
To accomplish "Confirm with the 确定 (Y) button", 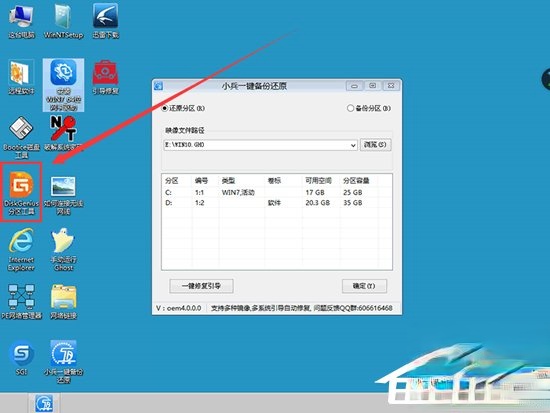I will [x=364, y=286].
